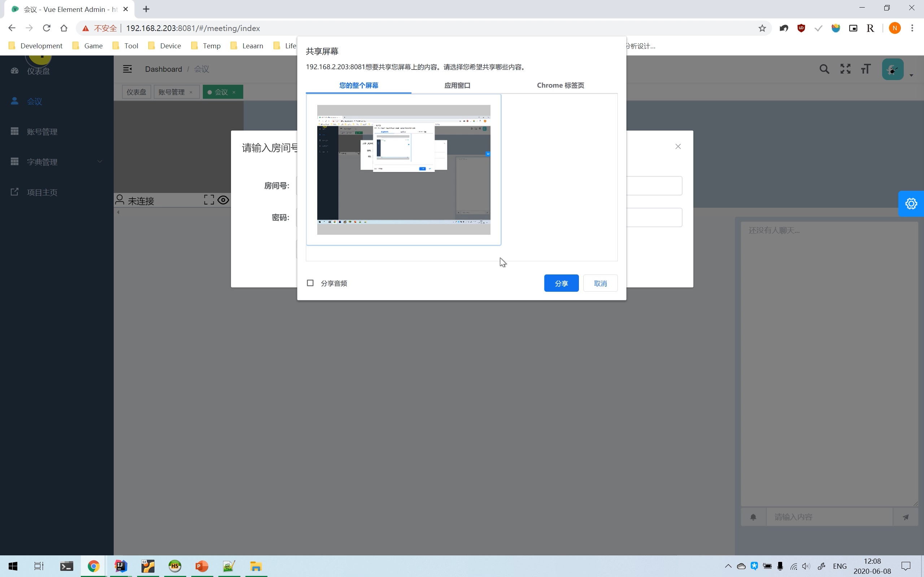
Task: Show hidden system tray icons chevron
Action: tap(728, 566)
